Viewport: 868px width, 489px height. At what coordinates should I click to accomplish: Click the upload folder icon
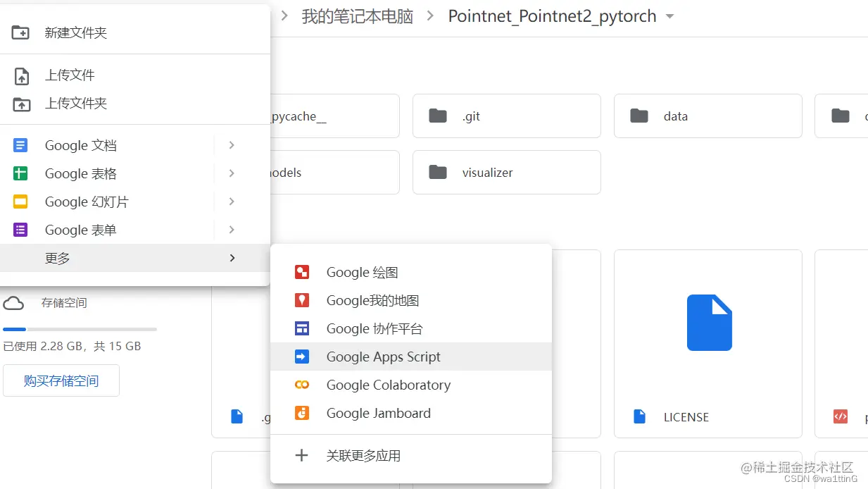click(x=21, y=104)
